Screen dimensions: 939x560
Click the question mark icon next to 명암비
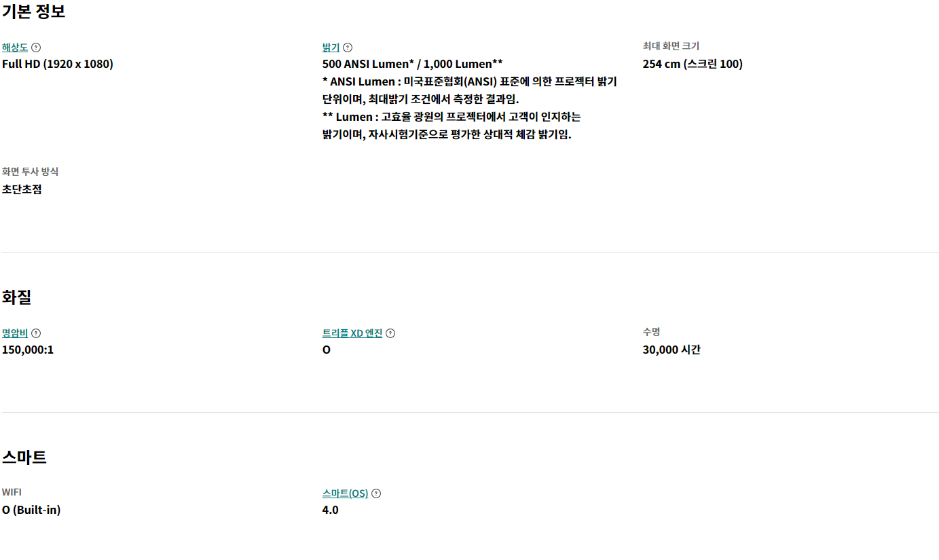(x=36, y=333)
